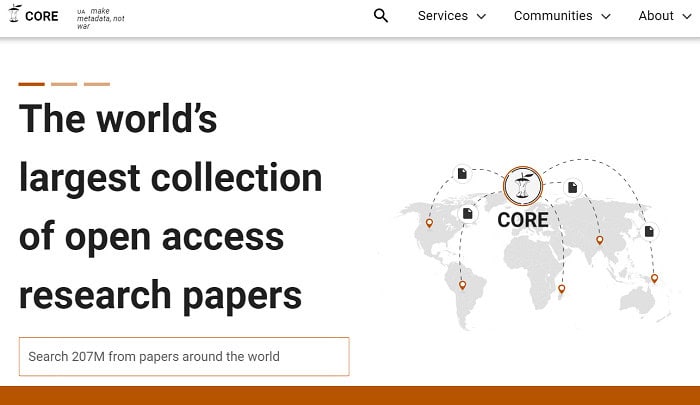Click the CORE apple emblem on the map
700x405 pixels.
click(x=523, y=186)
